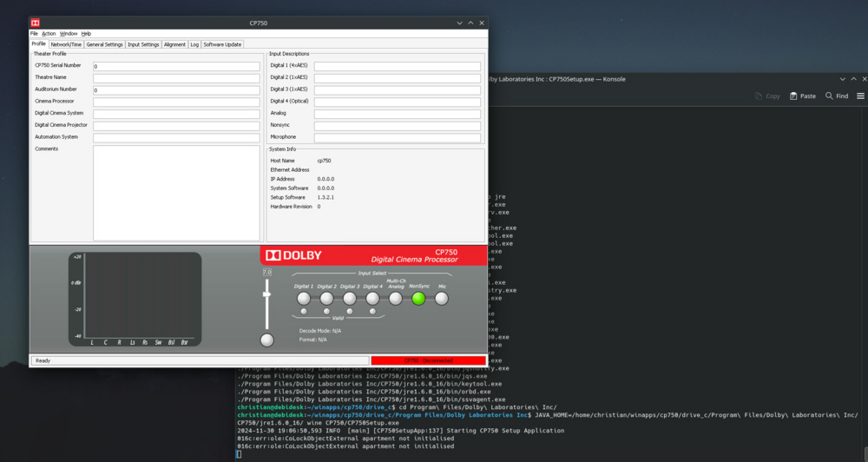Viewport: 868px width, 462px height.
Task: Toggle the Mic input button
Action: (x=442, y=299)
